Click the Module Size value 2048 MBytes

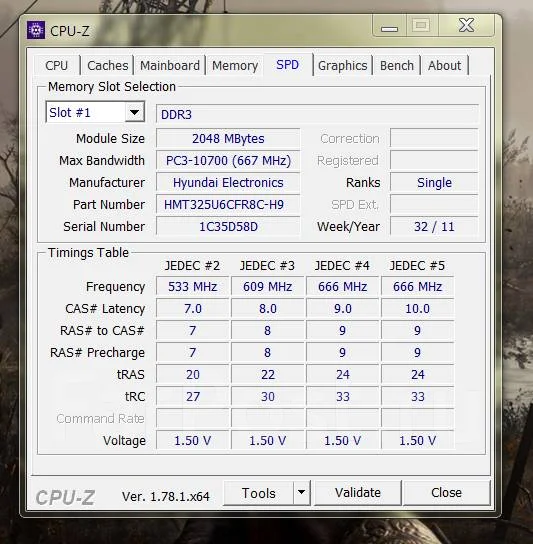228,138
